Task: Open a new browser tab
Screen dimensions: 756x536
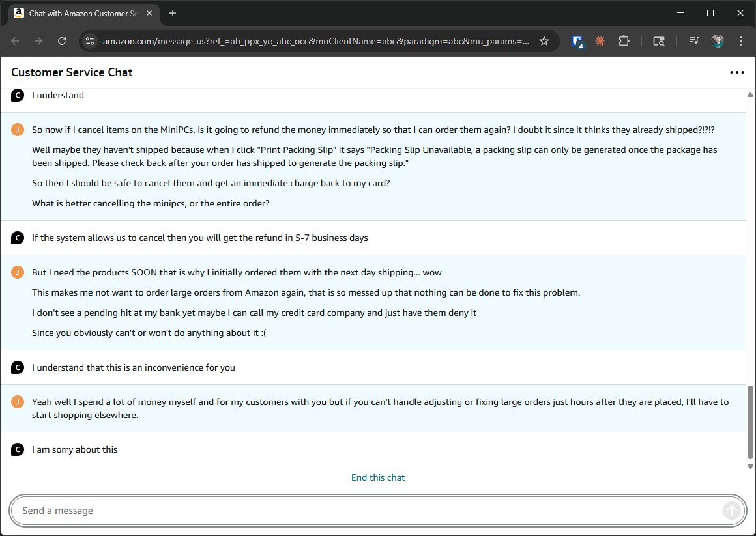Action: 173,13
